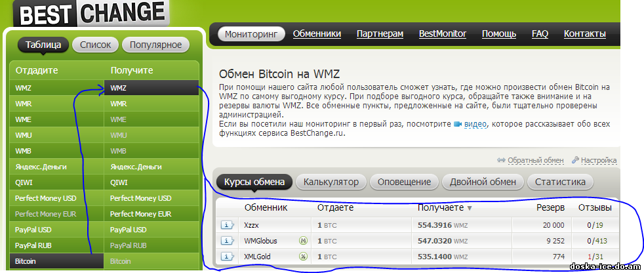
Task: Select Статистика tab
Action: [x=560, y=182]
